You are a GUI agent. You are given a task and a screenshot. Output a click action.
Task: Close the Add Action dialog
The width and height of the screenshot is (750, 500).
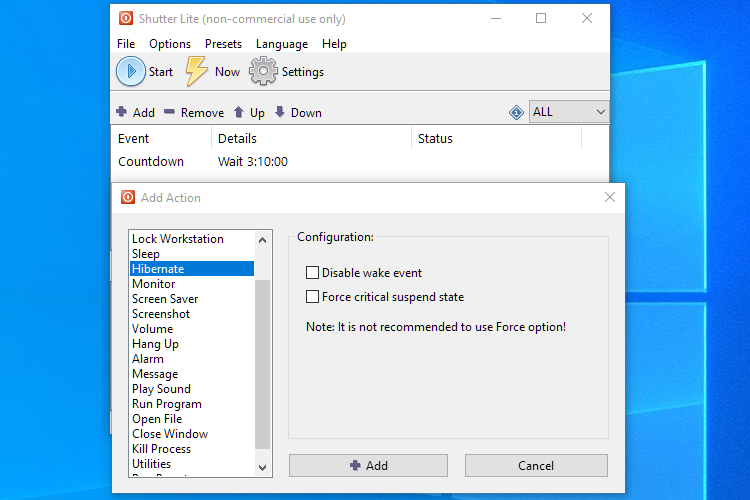(609, 197)
